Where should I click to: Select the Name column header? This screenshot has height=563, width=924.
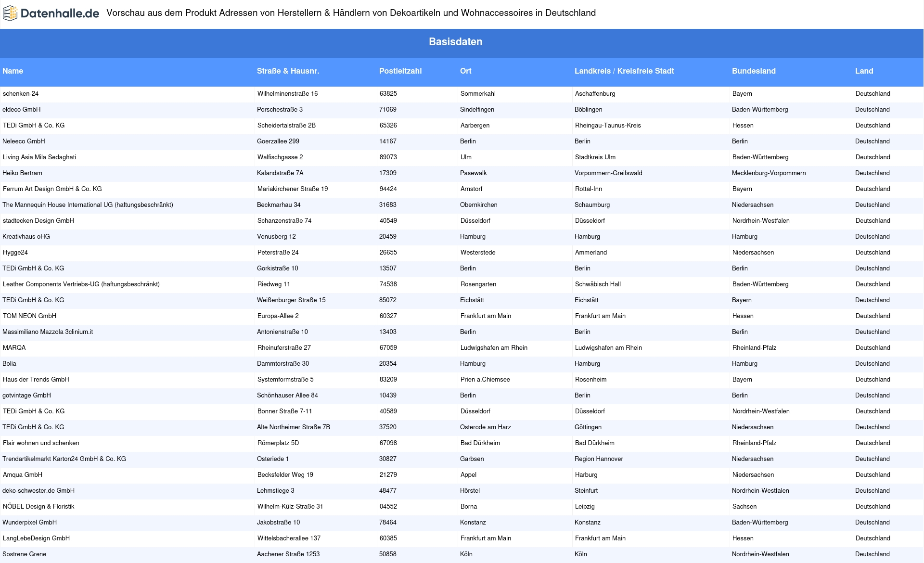tap(13, 71)
